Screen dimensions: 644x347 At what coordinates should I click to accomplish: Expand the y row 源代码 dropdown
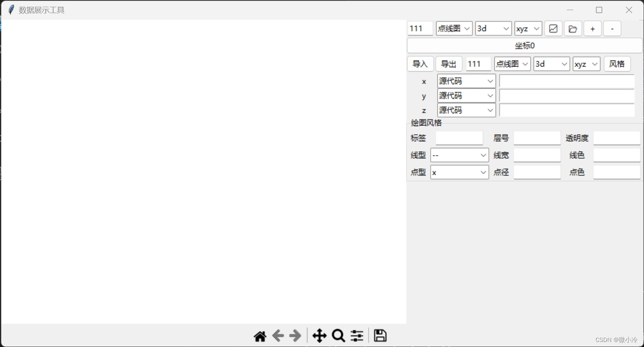(466, 96)
